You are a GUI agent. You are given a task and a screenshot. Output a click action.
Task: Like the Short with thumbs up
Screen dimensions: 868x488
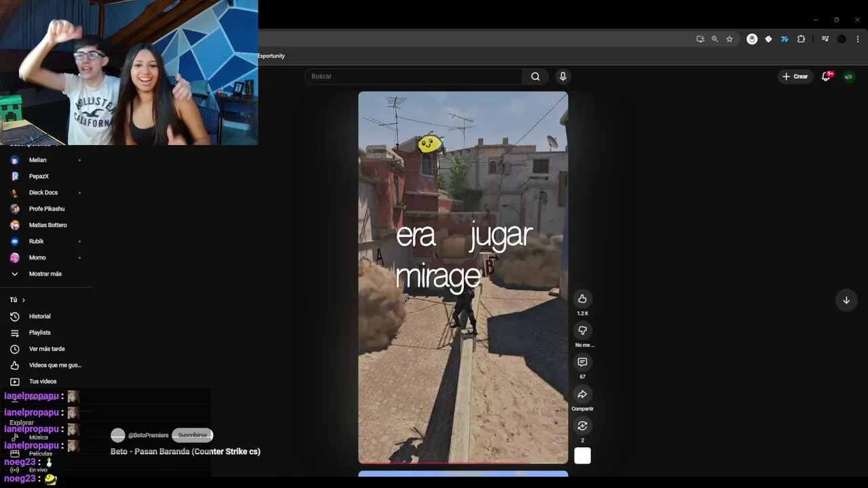coord(582,299)
